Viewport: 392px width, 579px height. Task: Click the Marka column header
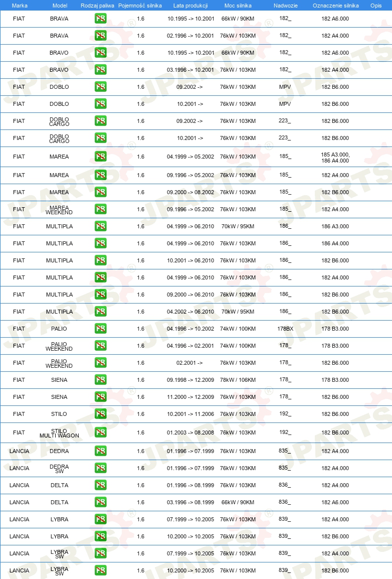20,6
